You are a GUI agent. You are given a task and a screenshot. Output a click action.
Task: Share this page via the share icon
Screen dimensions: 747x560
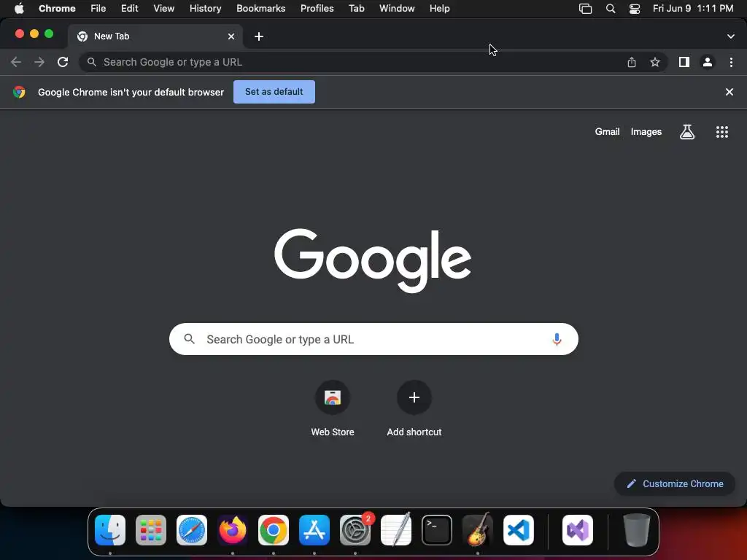pos(632,62)
